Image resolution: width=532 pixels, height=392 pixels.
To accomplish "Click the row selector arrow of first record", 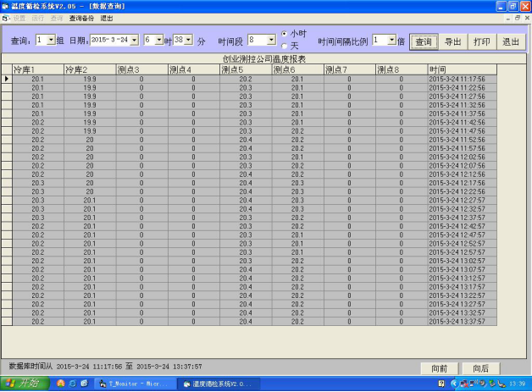I will (x=7, y=79).
